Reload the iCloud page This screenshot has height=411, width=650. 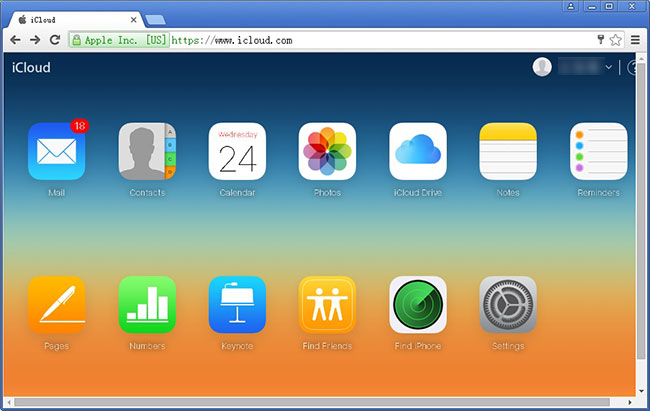pos(55,40)
